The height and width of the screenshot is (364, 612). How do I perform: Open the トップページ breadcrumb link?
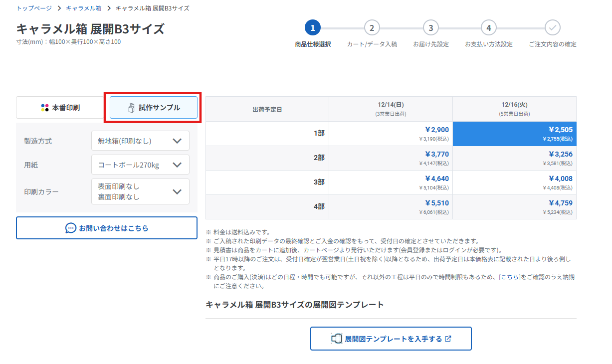coord(34,8)
